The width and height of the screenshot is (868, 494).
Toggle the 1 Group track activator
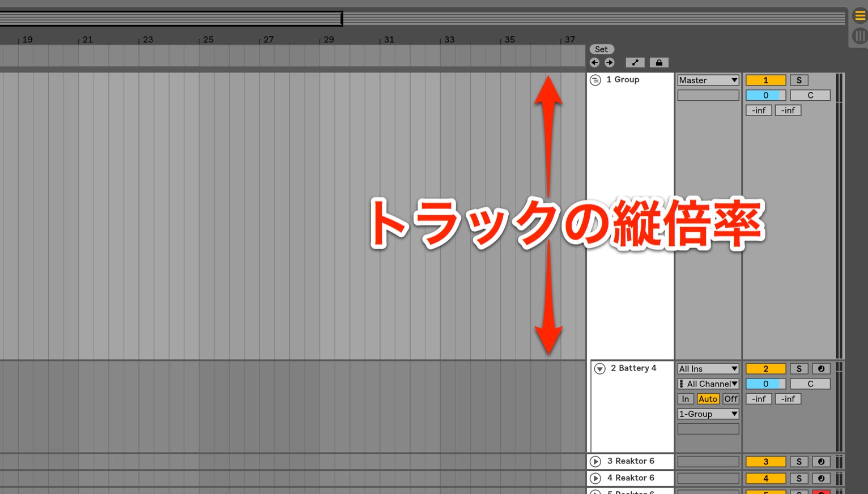[766, 80]
